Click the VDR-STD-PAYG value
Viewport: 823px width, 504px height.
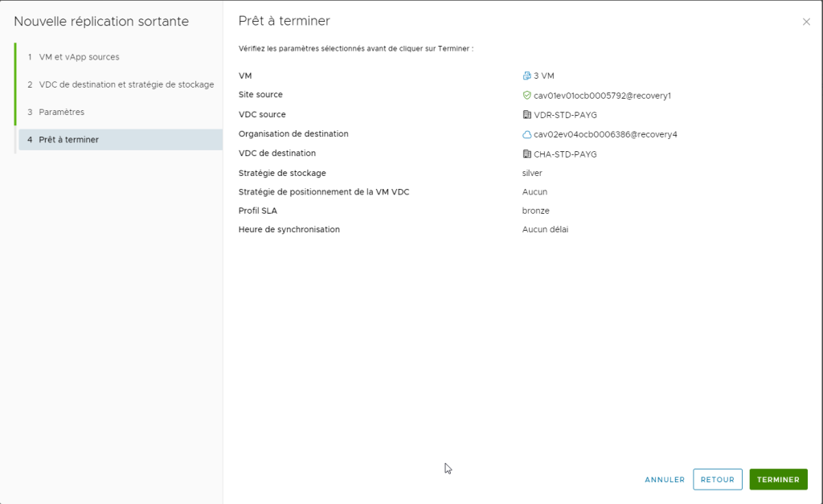[x=565, y=115]
